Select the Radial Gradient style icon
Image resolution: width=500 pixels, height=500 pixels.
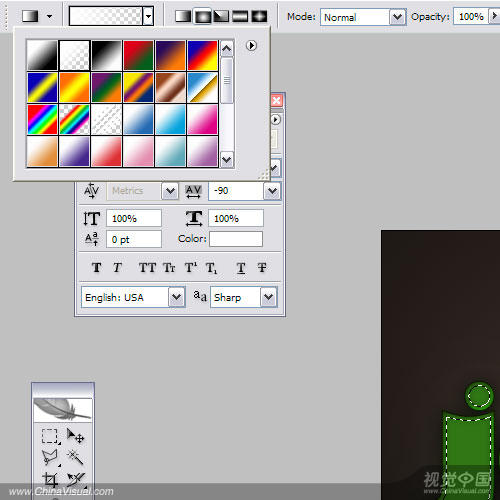coord(202,16)
